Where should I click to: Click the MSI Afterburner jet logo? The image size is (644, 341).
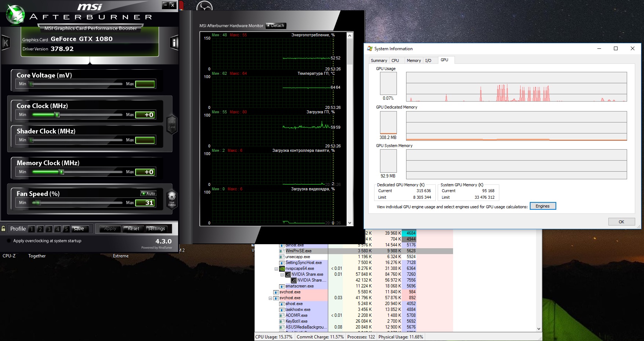tap(15, 15)
